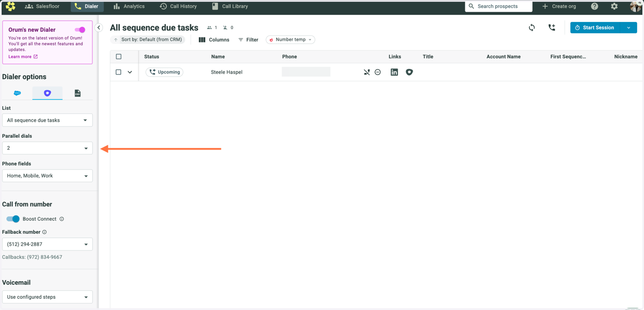The width and height of the screenshot is (644, 310).
Task: Open the Call Library tab
Action: [230, 6]
